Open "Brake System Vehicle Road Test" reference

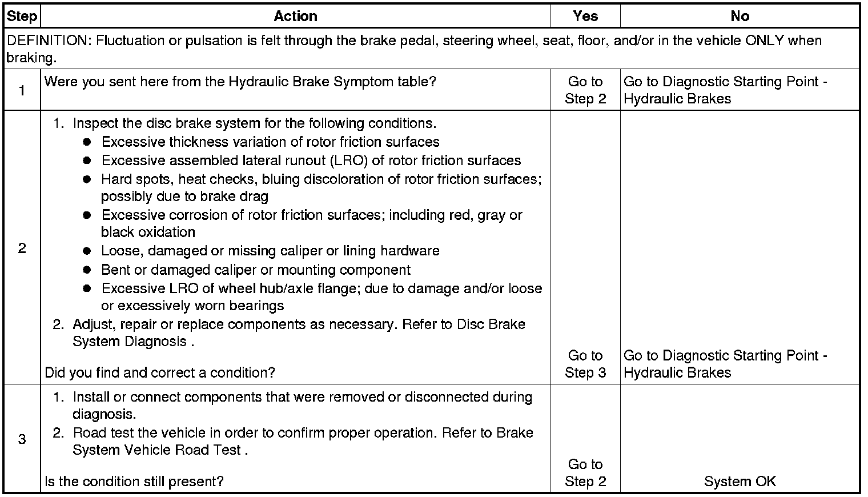[x=303, y=441]
